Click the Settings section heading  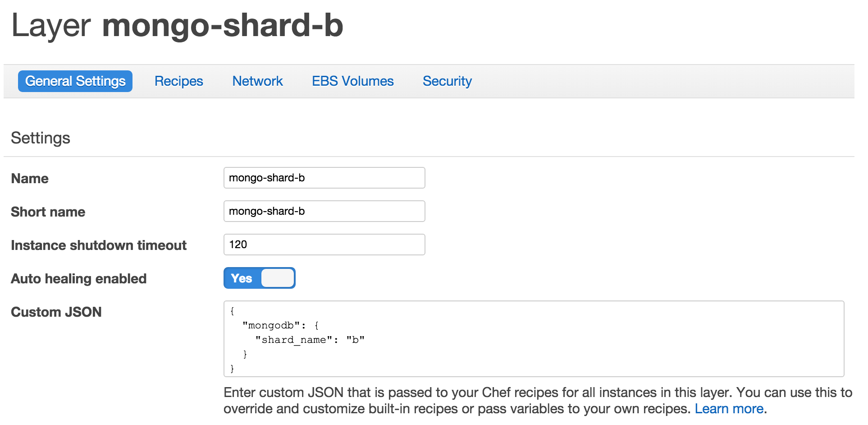pyautogui.click(x=41, y=138)
